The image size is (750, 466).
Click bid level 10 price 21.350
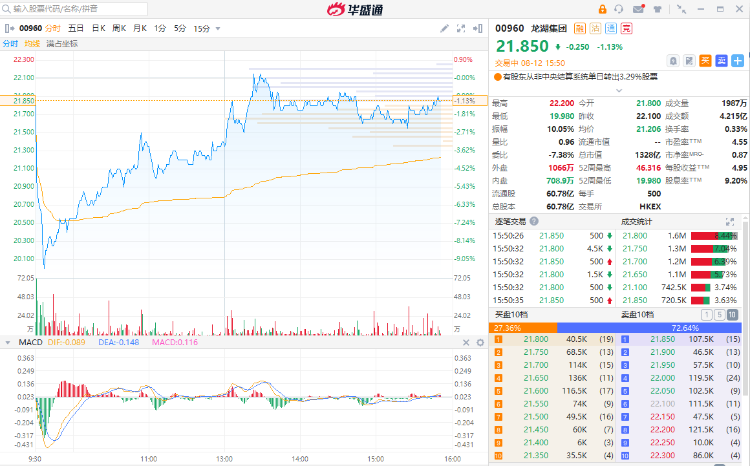(x=536, y=455)
